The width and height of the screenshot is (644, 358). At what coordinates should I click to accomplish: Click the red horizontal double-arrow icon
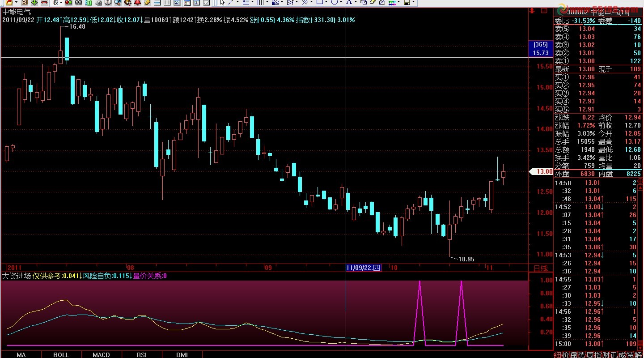pos(44,2)
